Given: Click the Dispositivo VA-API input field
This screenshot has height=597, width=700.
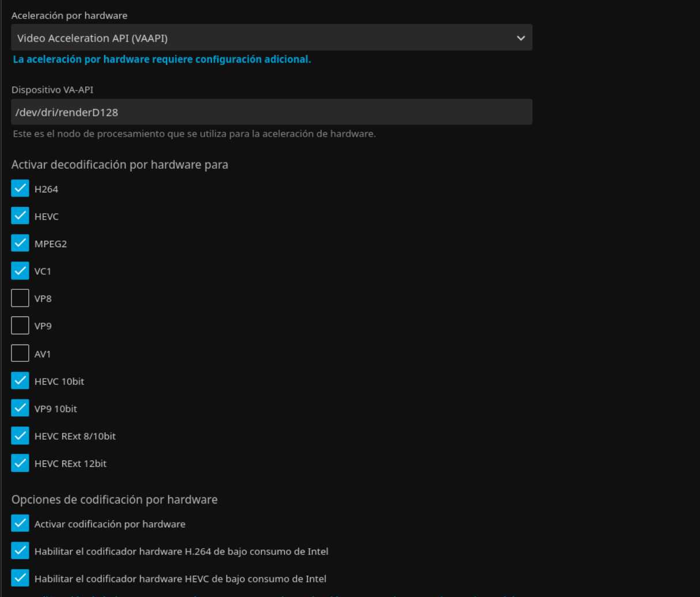Looking at the screenshot, I should point(271,112).
